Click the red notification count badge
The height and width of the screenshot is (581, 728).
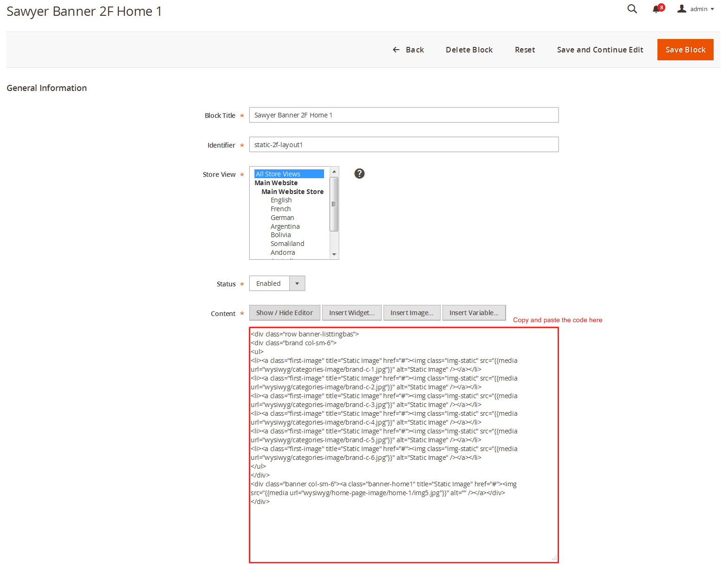(661, 7)
